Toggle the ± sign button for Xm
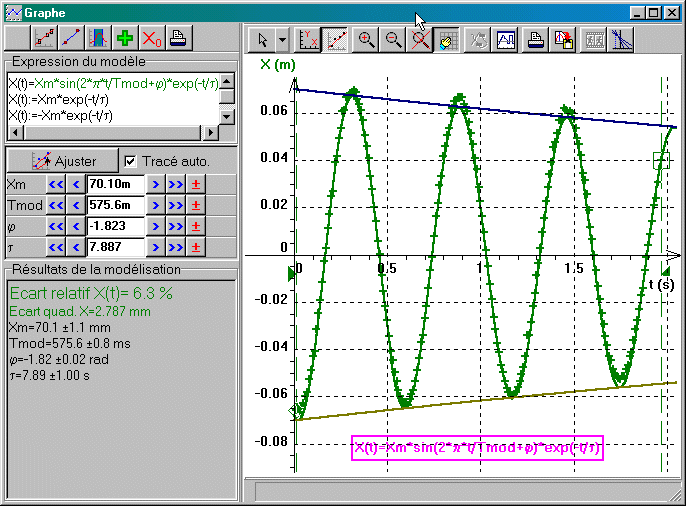This screenshot has height=506, width=686. (x=196, y=184)
